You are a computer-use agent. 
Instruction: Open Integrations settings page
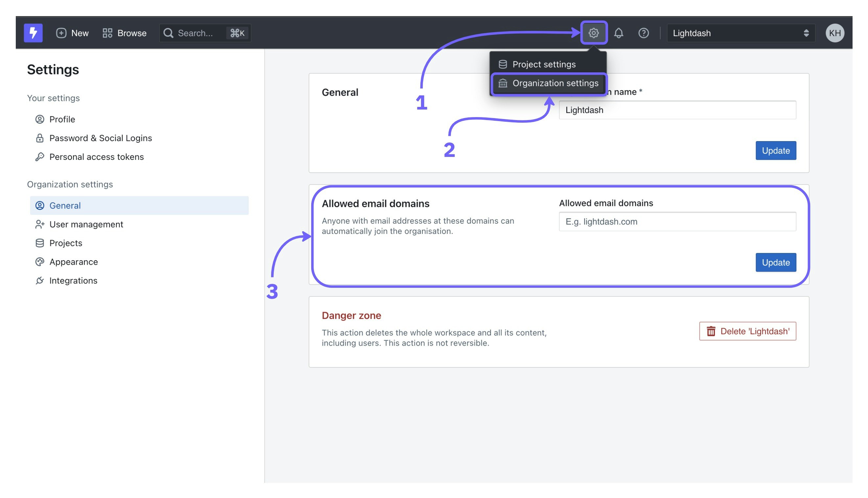point(73,281)
